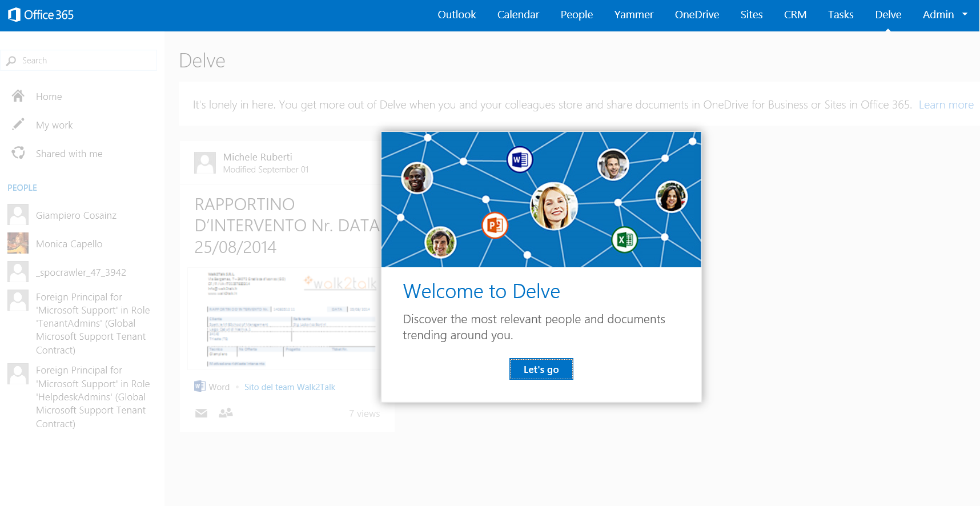Click the Office 365 logo
Viewport: 980px width, 506px height.
tap(41, 15)
